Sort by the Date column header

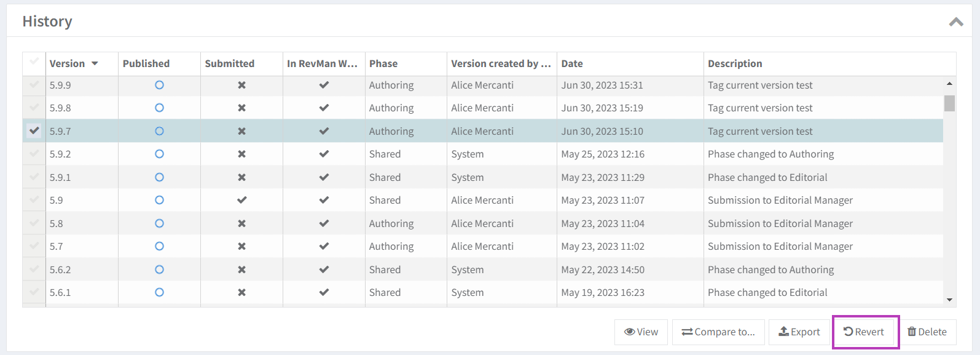(x=572, y=63)
